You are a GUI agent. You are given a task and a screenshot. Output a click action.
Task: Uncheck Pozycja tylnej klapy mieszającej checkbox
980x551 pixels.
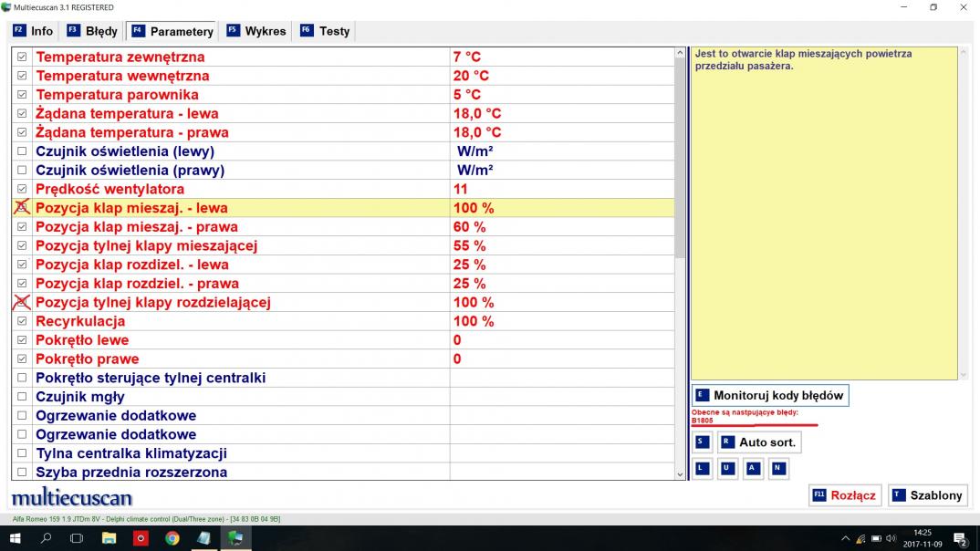click(x=22, y=245)
